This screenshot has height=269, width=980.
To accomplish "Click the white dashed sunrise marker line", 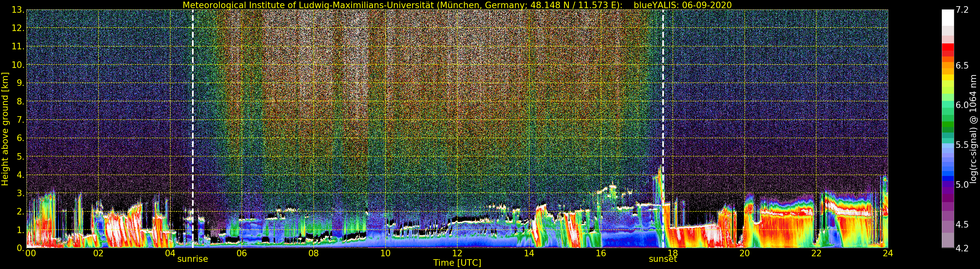I will pos(193,129).
